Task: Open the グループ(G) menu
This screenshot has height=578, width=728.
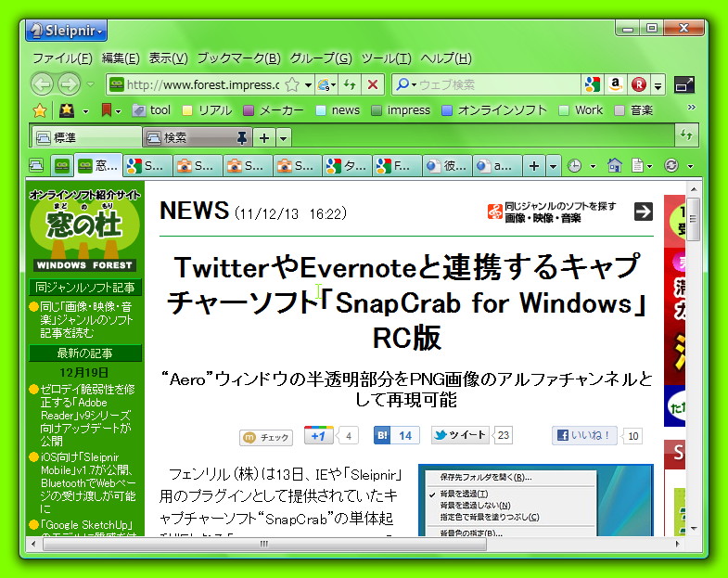Action: [321, 58]
